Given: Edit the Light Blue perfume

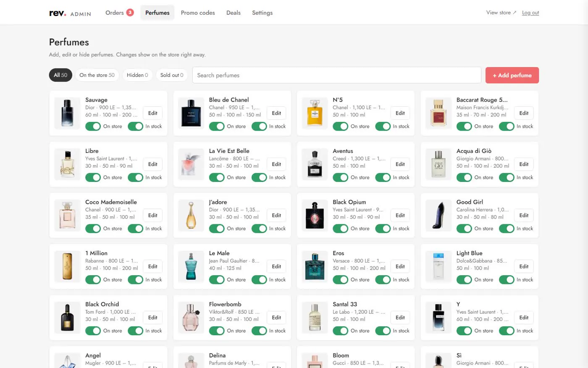Looking at the screenshot, I should pos(524,266).
